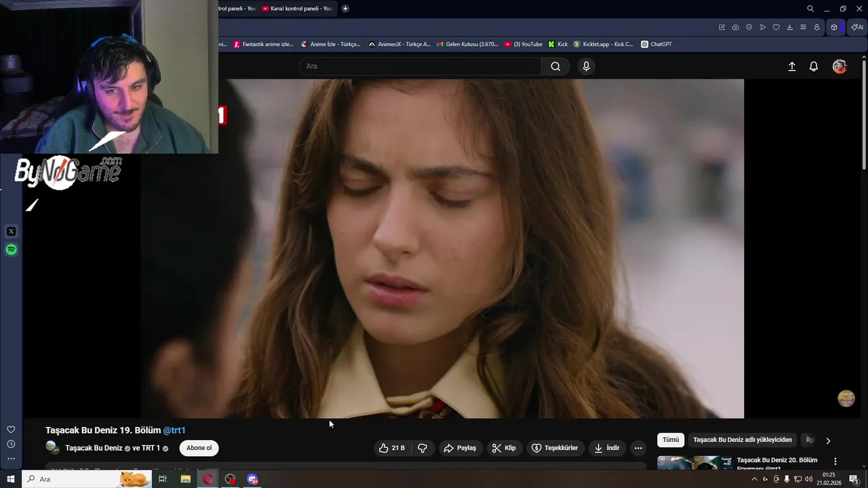868x488 pixels.
Task: Subscribe with Abone ol button
Action: [x=199, y=448]
